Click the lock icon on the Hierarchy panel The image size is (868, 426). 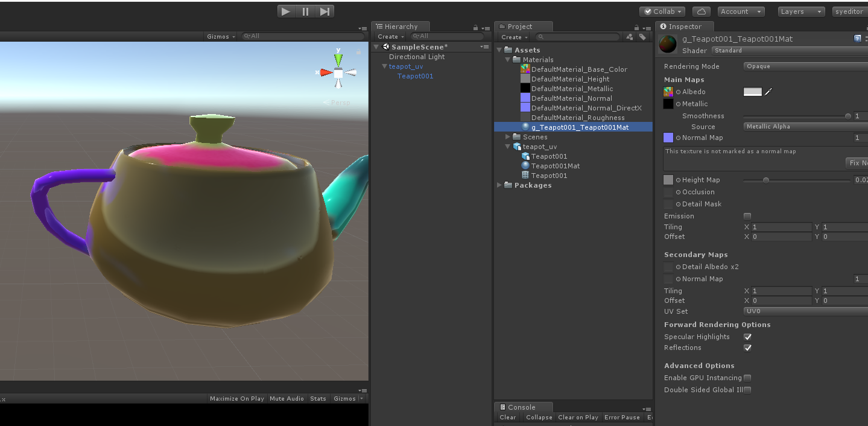tap(474, 27)
